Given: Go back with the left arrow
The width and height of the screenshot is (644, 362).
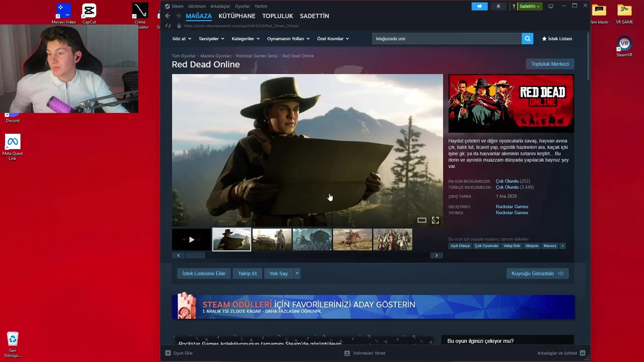Looking at the screenshot, I should tap(168, 16).
